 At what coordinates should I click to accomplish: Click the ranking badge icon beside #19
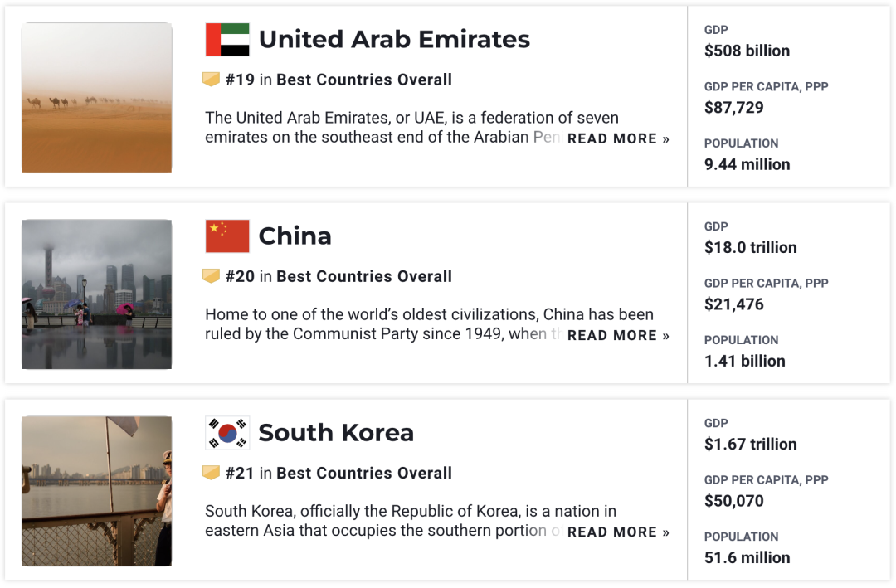point(212,80)
